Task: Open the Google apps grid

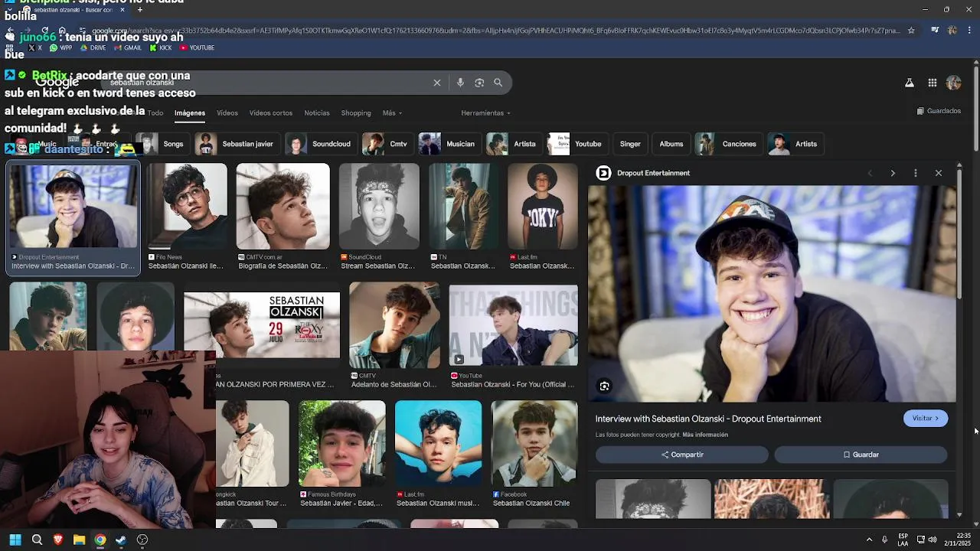Action: pyautogui.click(x=933, y=83)
